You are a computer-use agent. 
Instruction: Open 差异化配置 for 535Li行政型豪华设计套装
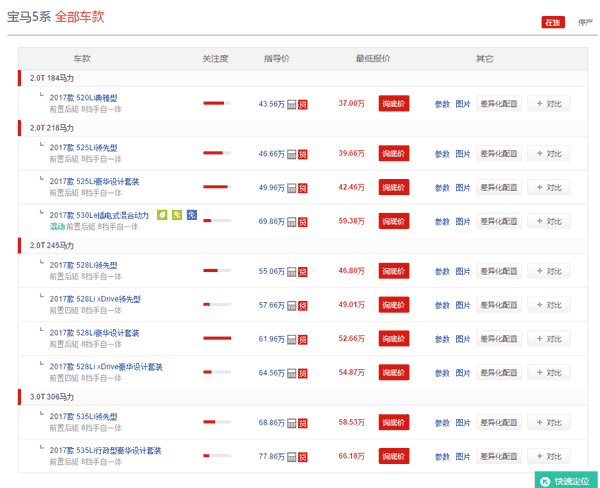499,456
